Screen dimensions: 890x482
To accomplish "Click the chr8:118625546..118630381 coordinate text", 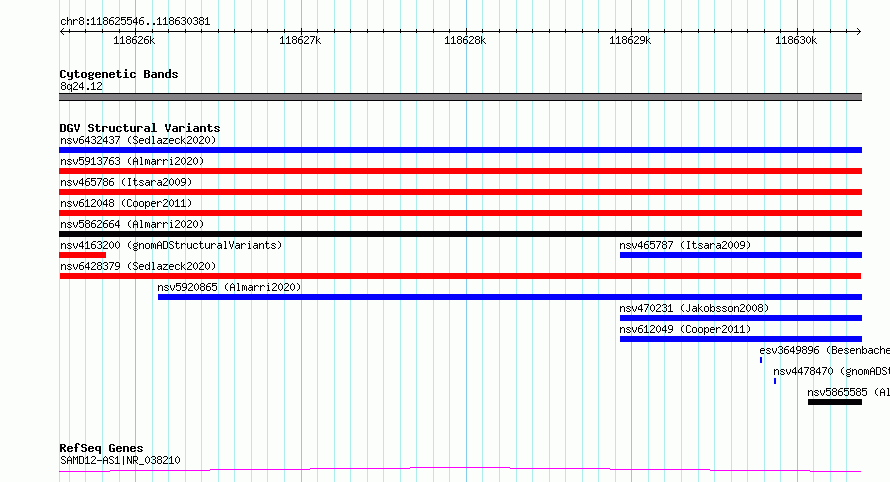I will point(135,22).
